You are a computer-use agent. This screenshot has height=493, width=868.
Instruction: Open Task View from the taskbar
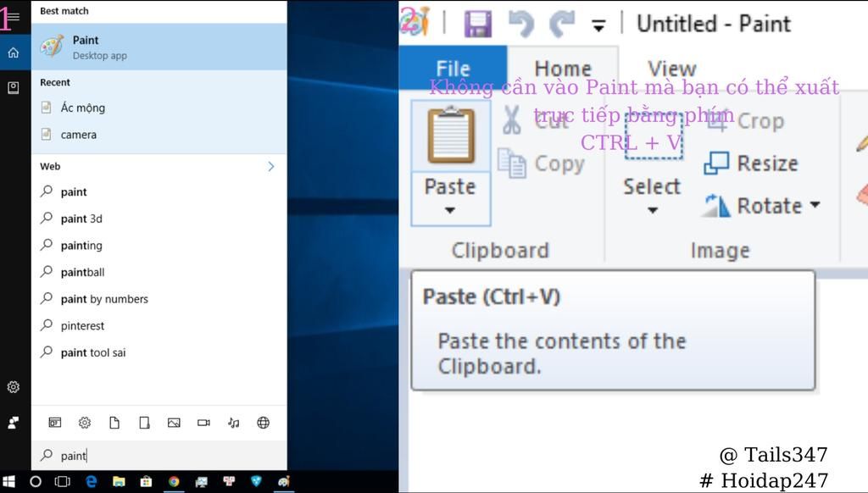pos(63,481)
